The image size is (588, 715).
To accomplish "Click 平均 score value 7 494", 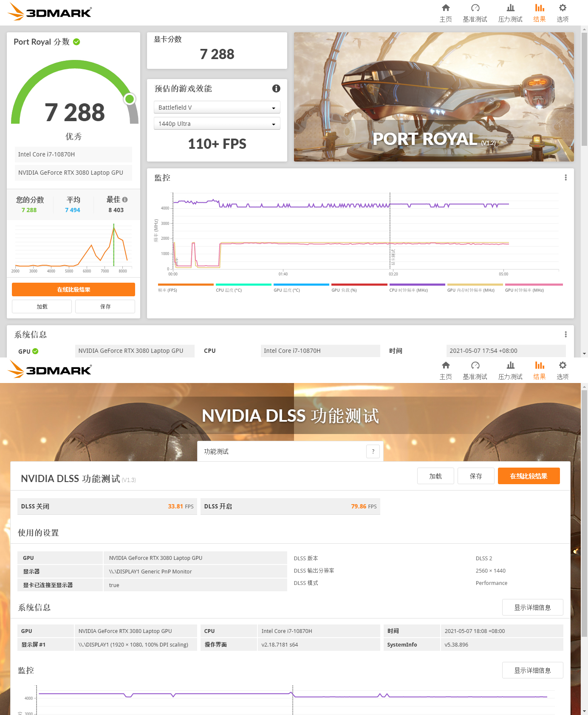I will click(x=73, y=210).
